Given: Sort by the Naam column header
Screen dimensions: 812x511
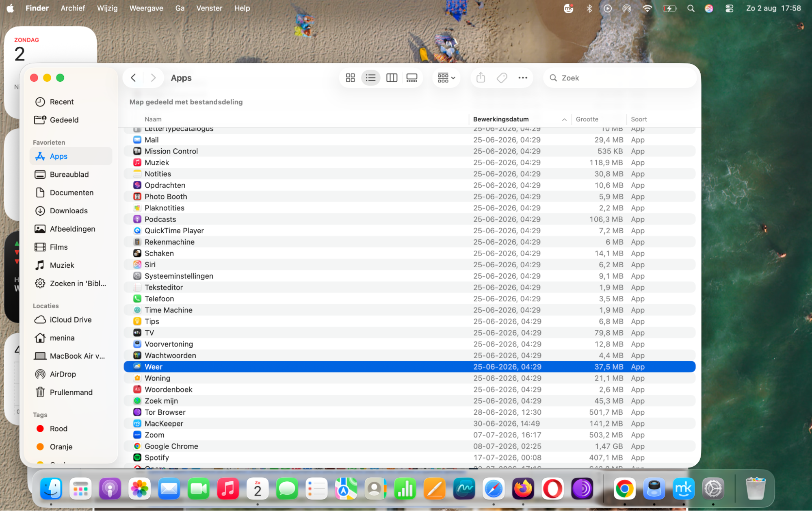Looking at the screenshot, I should pyautogui.click(x=153, y=119).
